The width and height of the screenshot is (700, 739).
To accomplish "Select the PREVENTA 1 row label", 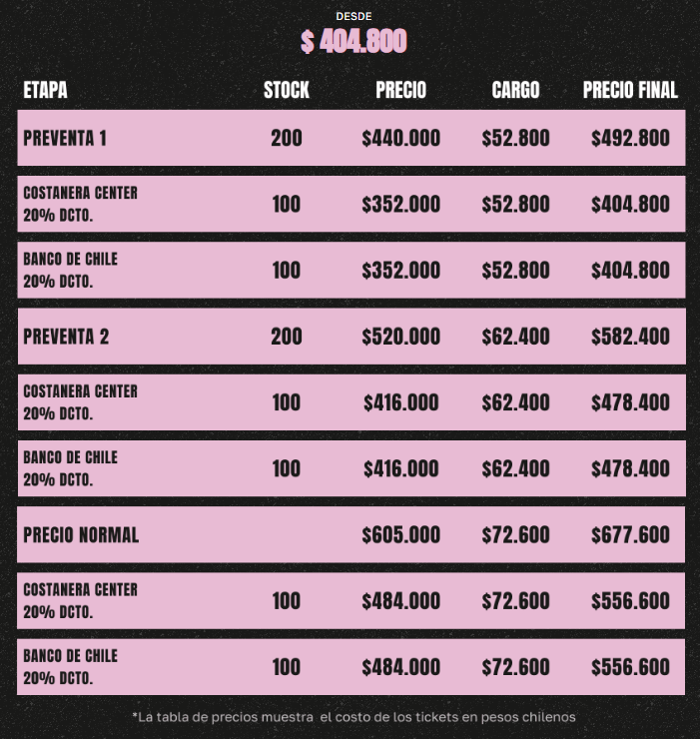I will point(65,138).
